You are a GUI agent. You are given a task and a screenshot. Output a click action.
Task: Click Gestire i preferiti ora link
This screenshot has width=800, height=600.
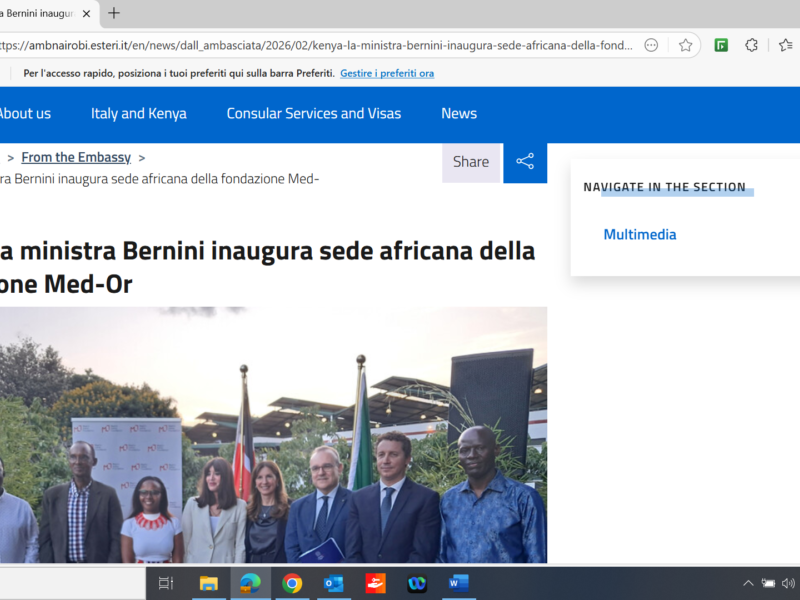387,73
